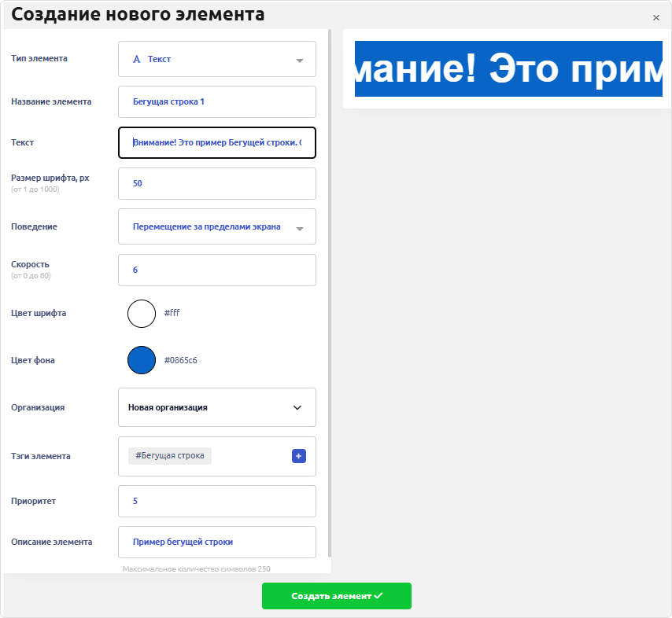Click the arrow icon in the "Поведение" field
Screen dimensions: 672x618
[x=300, y=226]
